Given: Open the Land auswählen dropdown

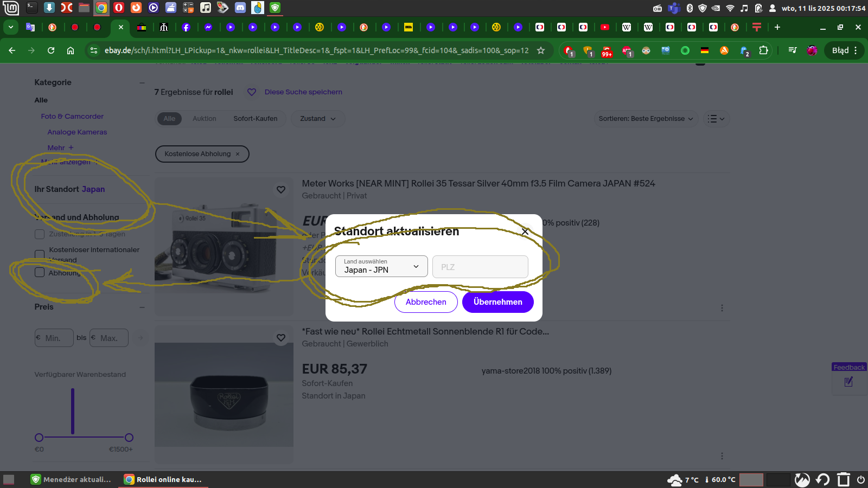Looking at the screenshot, I should pos(381,266).
